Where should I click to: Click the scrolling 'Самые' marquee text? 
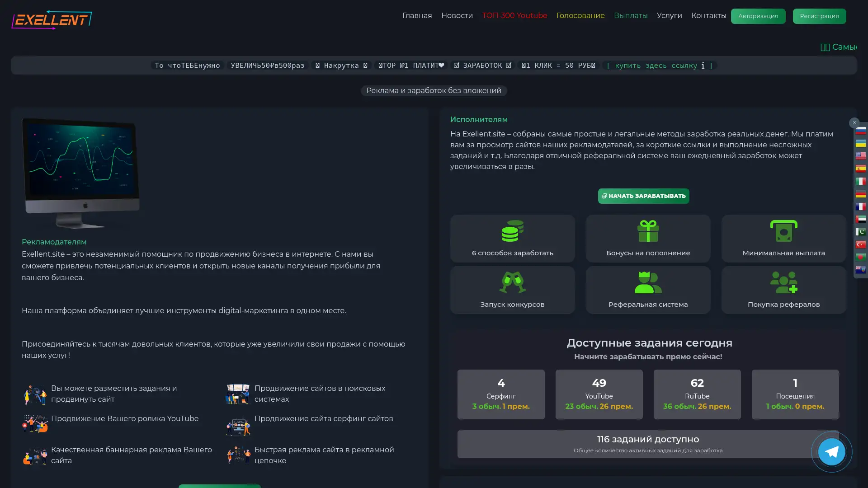839,47
